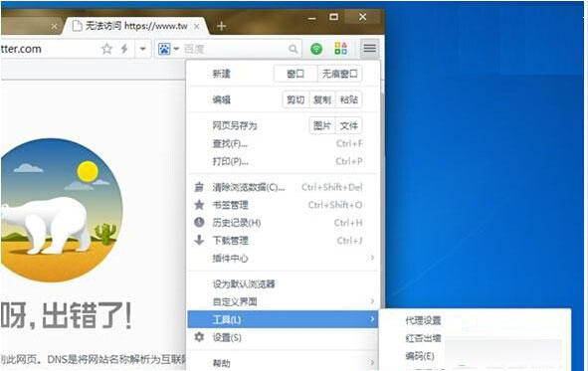Select the 无法访问 https://www.tw tab
Image resolution: width=588 pixels, height=371 pixels.
point(135,26)
